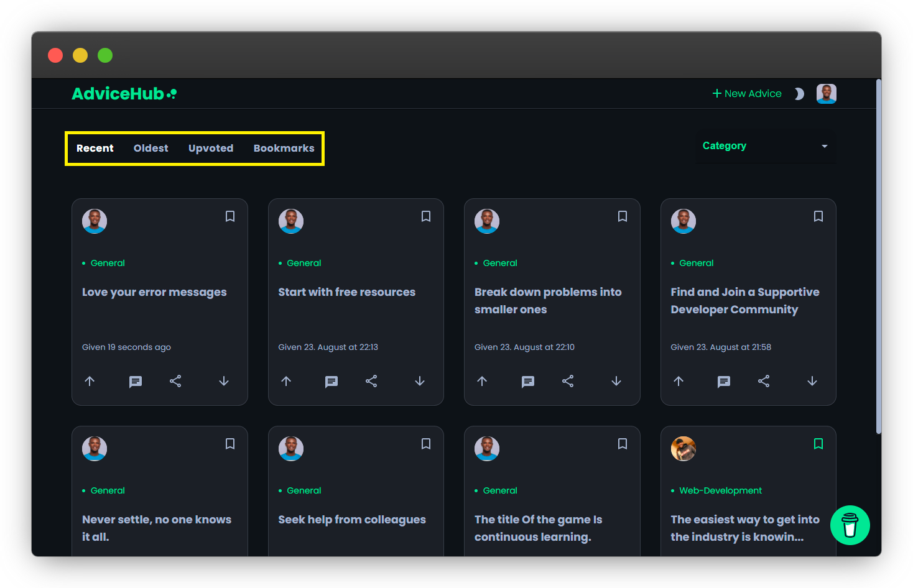Downvote the 'Love your error messages' advice

click(x=224, y=381)
